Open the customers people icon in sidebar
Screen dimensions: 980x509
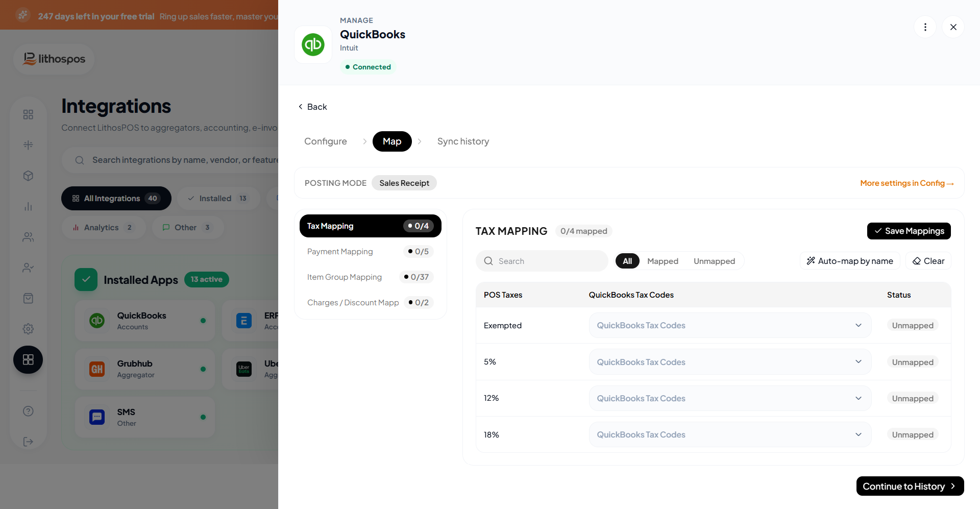pos(28,237)
